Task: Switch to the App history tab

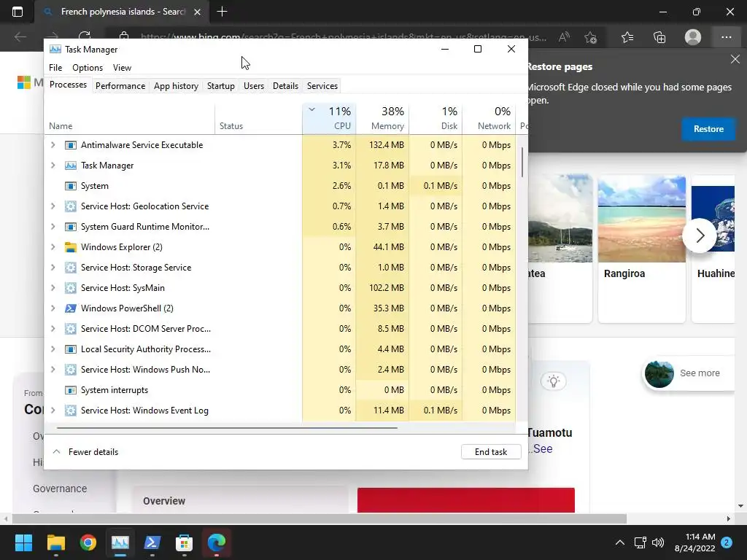Action: [x=176, y=86]
